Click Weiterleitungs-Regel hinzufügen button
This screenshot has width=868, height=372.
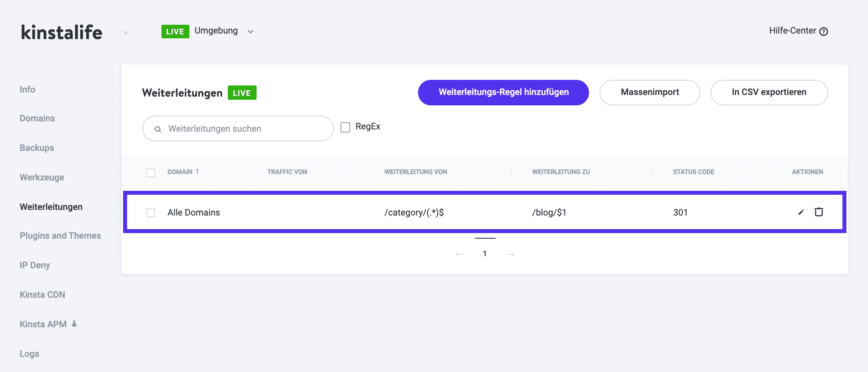click(x=503, y=92)
